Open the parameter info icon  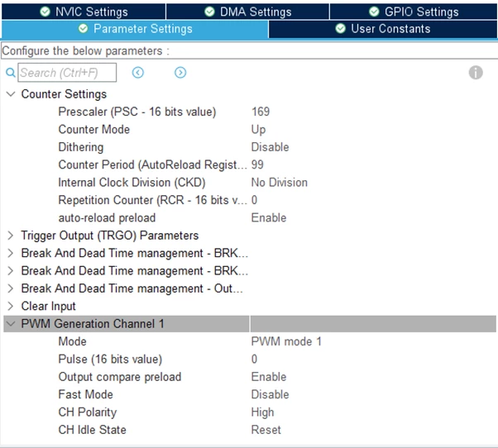(x=476, y=73)
